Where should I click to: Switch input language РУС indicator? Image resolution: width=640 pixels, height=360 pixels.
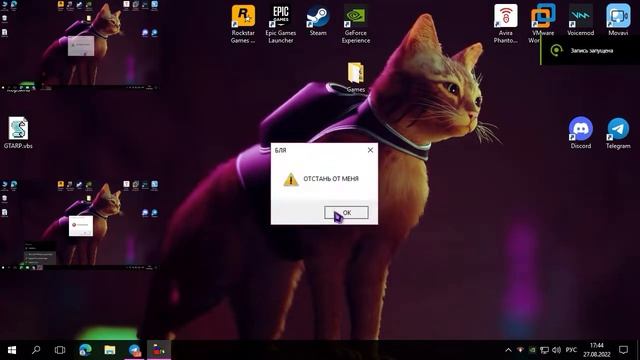pos(571,350)
